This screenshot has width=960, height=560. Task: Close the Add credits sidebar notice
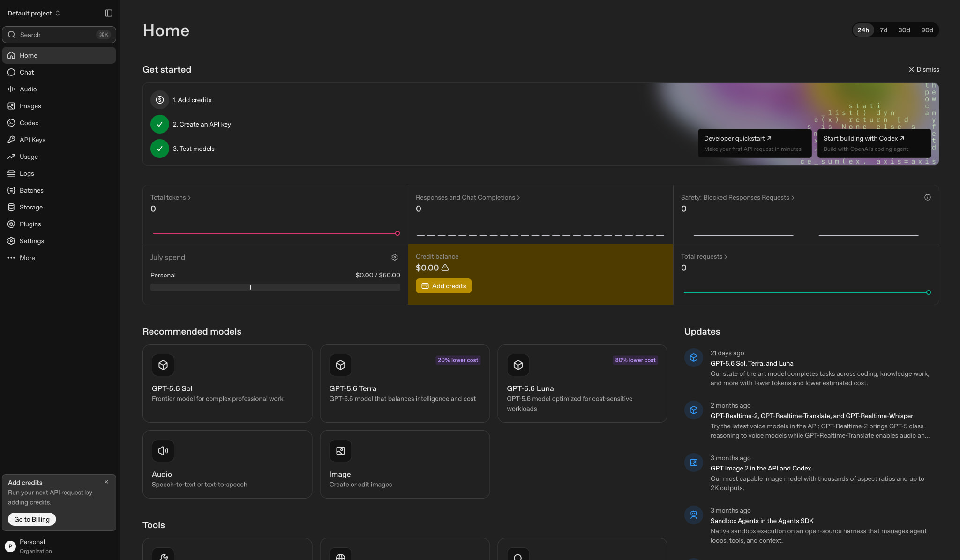click(106, 482)
